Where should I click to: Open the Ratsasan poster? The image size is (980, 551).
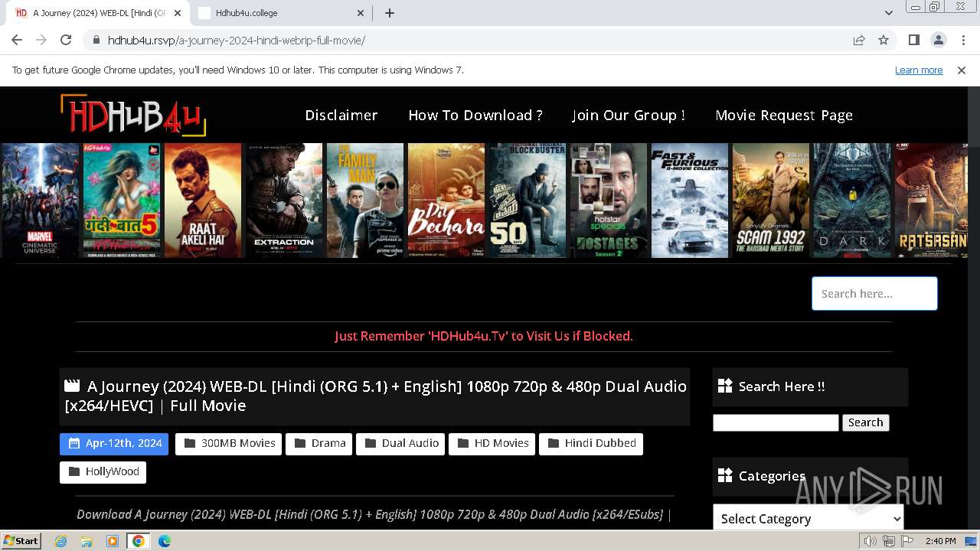tap(932, 201)
